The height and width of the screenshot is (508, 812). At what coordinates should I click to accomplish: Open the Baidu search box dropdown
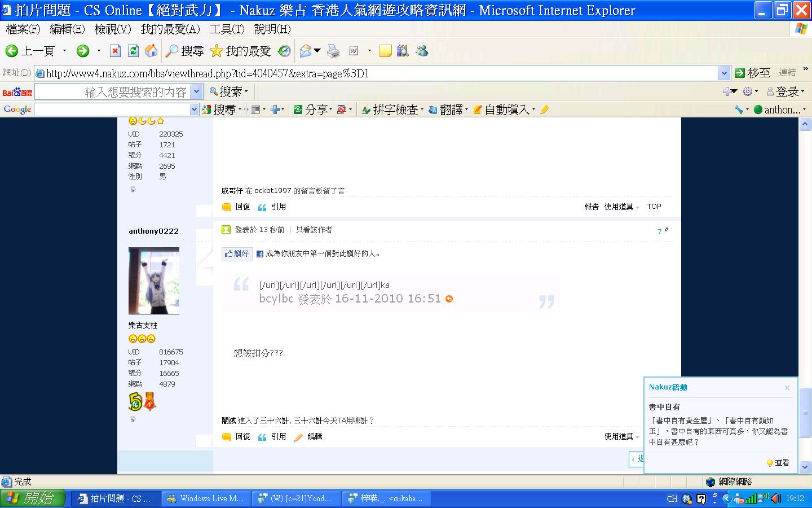(196, 91)
